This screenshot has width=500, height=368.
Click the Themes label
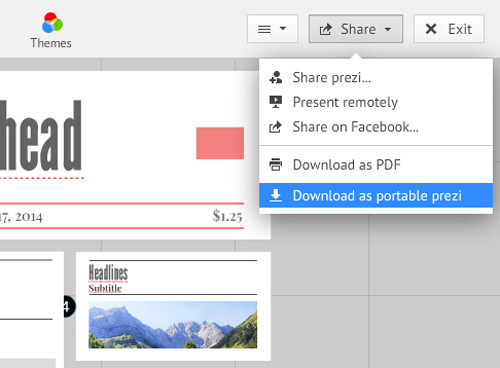51,43
